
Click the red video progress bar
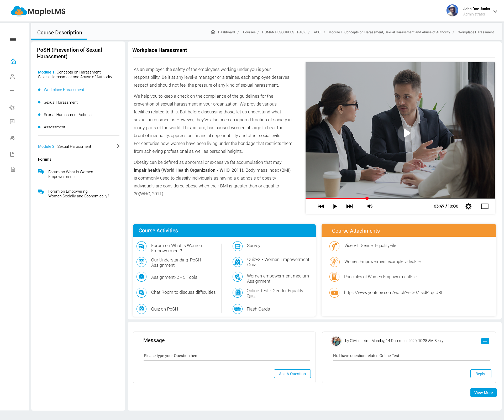pyautogui.click(x=336, y=198)
